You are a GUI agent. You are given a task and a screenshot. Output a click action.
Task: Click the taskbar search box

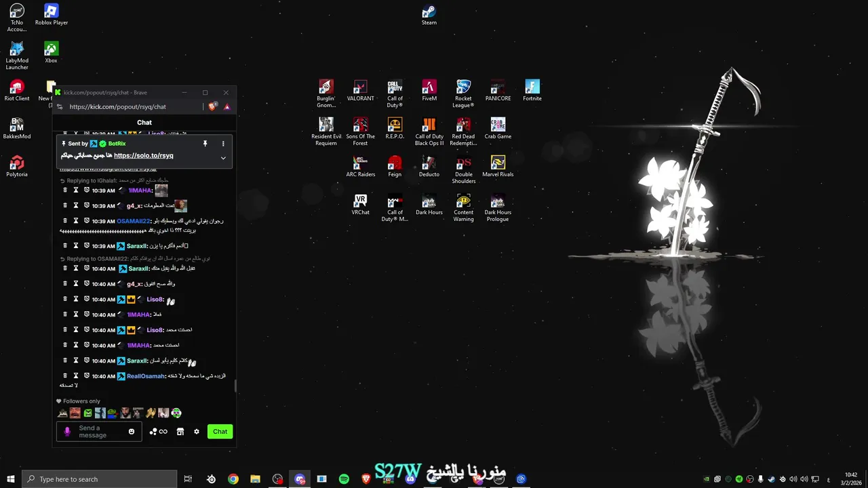[x=99, y=479]
